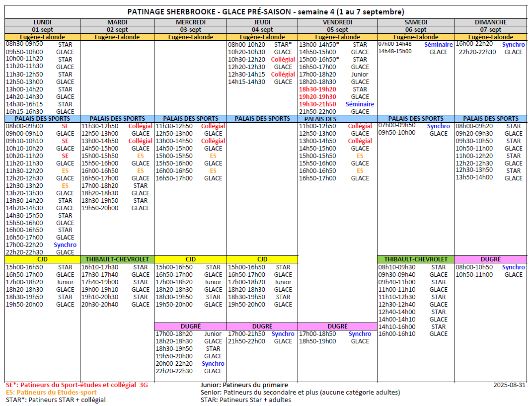
Task: Click the time slot "16h10-17h30"
Action: click(100, 267)
